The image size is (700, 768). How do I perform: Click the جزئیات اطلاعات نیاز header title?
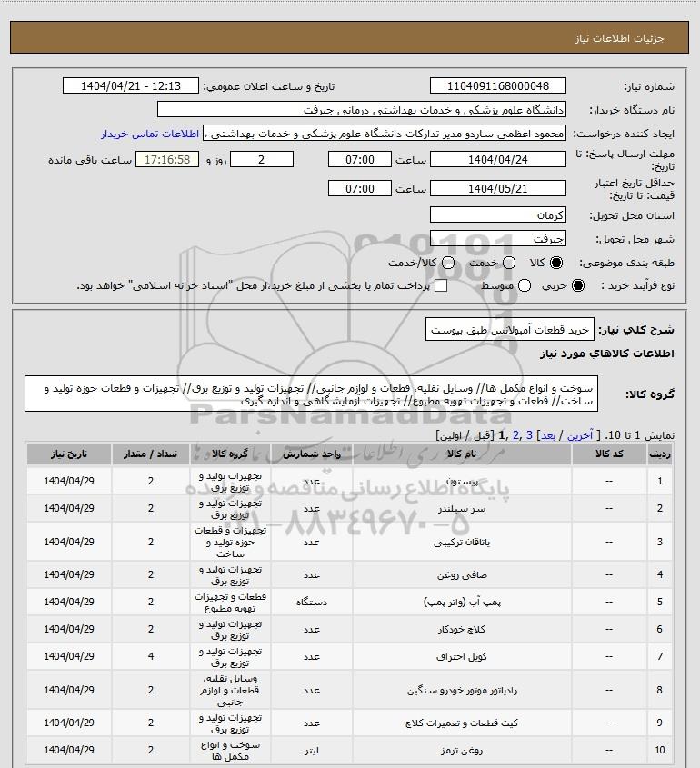pos(620,38)
